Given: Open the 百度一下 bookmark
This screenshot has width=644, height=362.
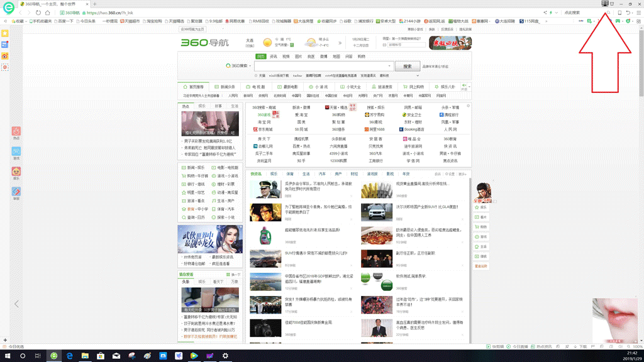Looking at the screenshot, I should click(x=63, y=21).
